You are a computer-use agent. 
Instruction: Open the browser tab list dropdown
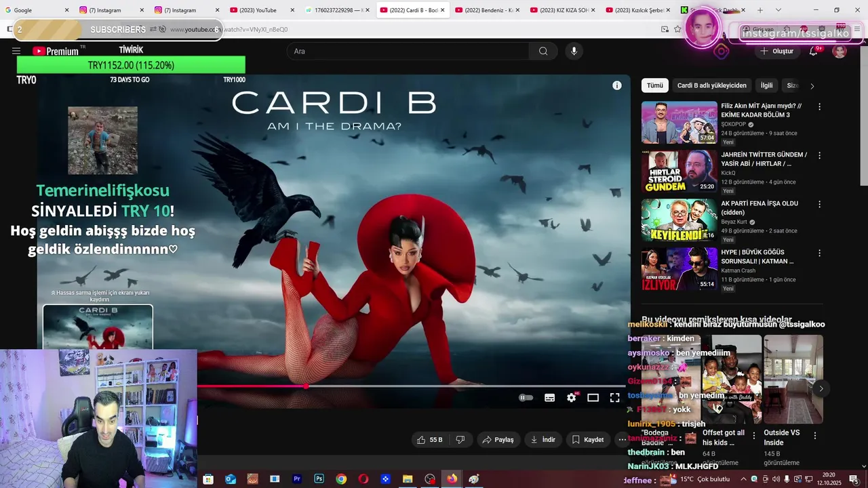778,10
